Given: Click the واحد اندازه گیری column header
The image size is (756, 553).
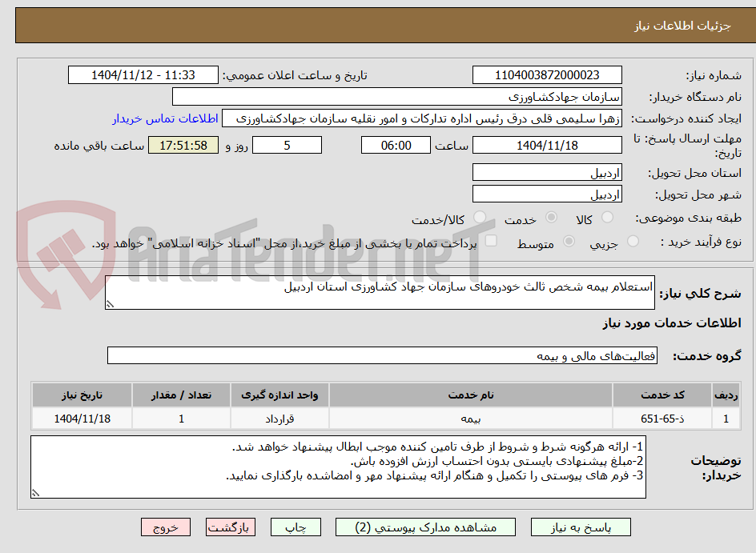Looking at the screenshot, I should coord(279,395).
